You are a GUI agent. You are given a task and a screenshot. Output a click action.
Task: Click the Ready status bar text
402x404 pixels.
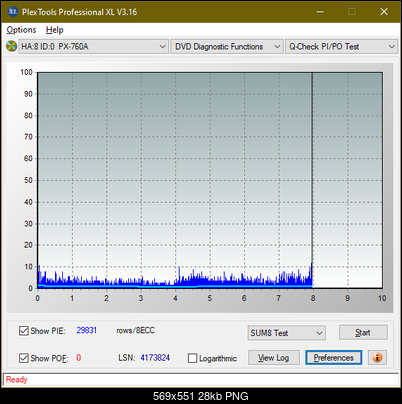click(x=16, y=379)
